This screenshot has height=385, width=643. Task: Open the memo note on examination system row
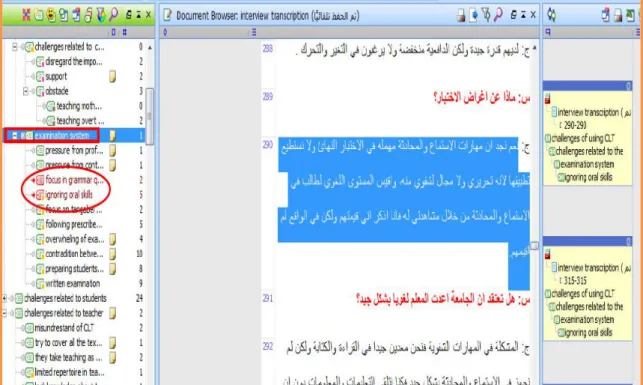click(x=112, y=135)
